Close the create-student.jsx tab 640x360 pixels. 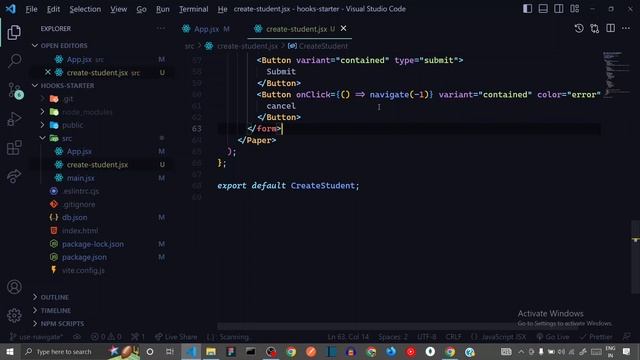343,28
